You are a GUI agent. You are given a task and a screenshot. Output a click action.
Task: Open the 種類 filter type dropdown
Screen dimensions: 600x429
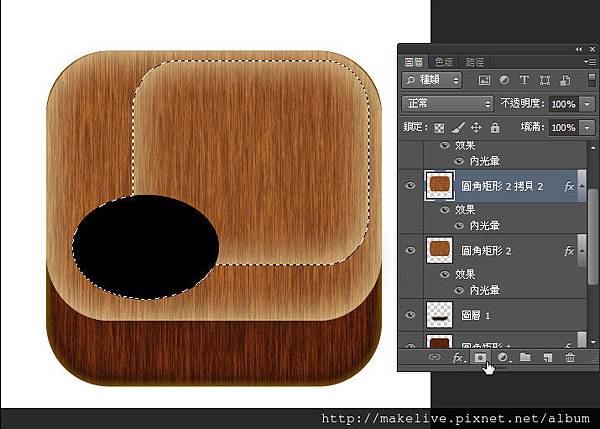click(x=432, y=80)
